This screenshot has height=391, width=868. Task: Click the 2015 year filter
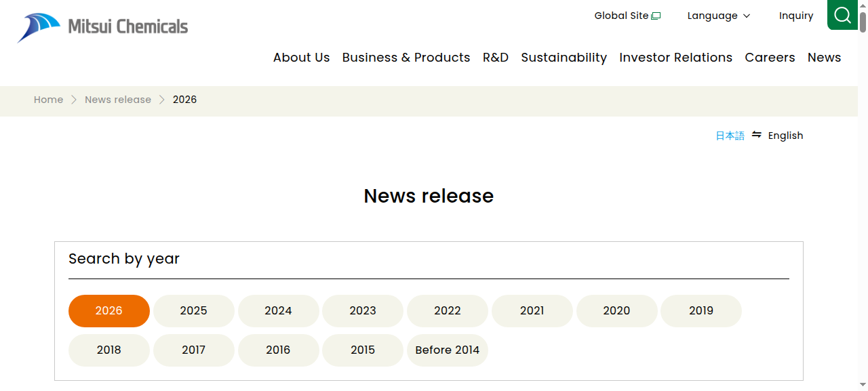(x=363, y=350)
